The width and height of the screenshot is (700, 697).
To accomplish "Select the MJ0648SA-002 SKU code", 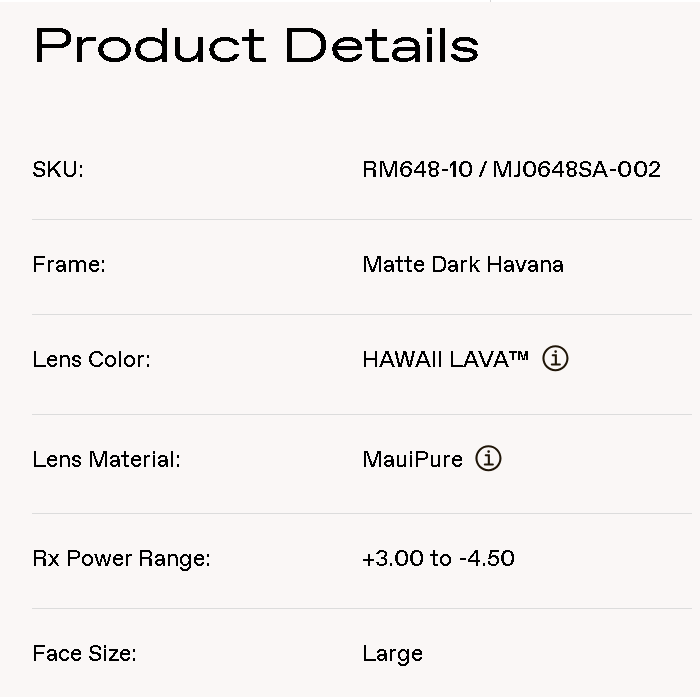I will [577, 170].
